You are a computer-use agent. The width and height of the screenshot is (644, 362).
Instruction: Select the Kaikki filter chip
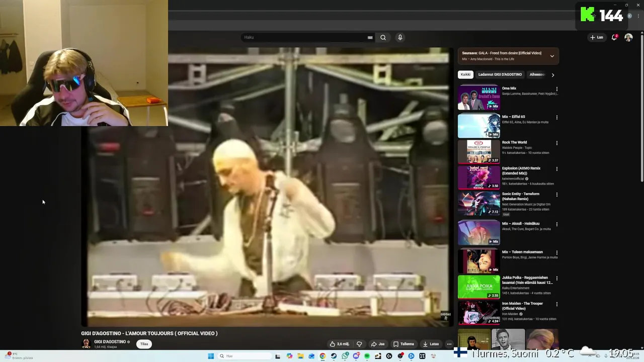[x=465, y=74]
